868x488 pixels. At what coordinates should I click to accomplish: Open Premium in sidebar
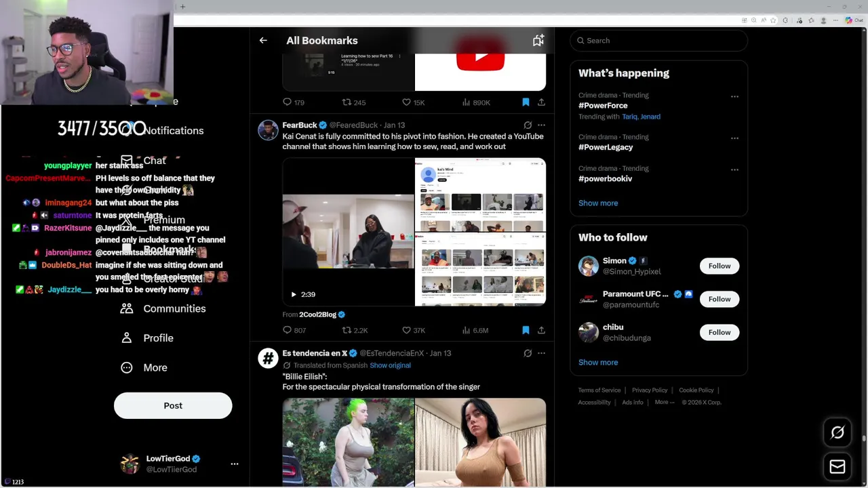click(153, 220)
